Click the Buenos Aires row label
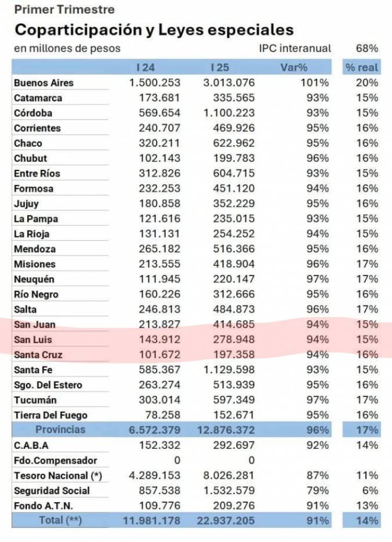The height and width of the screenshot is (542, 392). 44,83
